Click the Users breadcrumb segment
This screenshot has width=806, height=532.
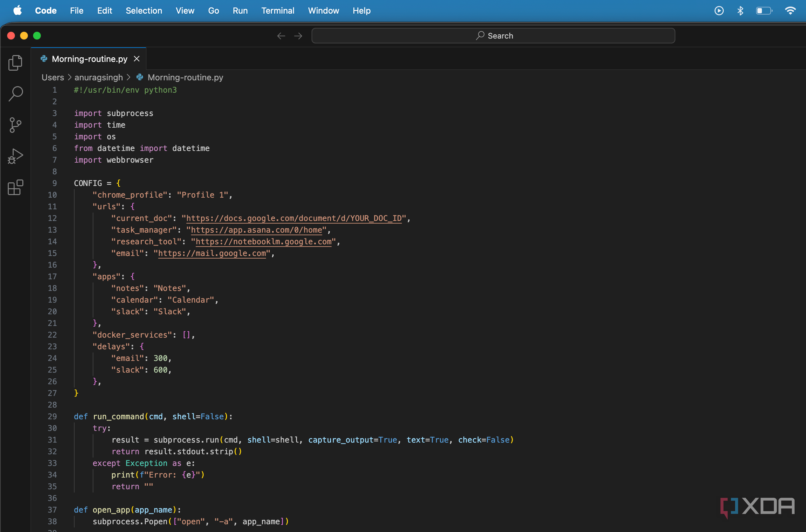53,77
